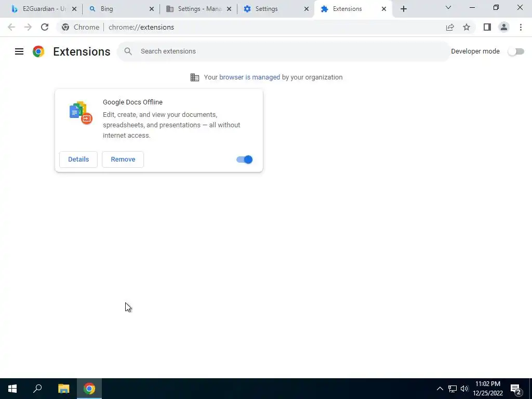Go back using the browser back arrow
This screenshot has height=399, width=532.
pos(11,27)
